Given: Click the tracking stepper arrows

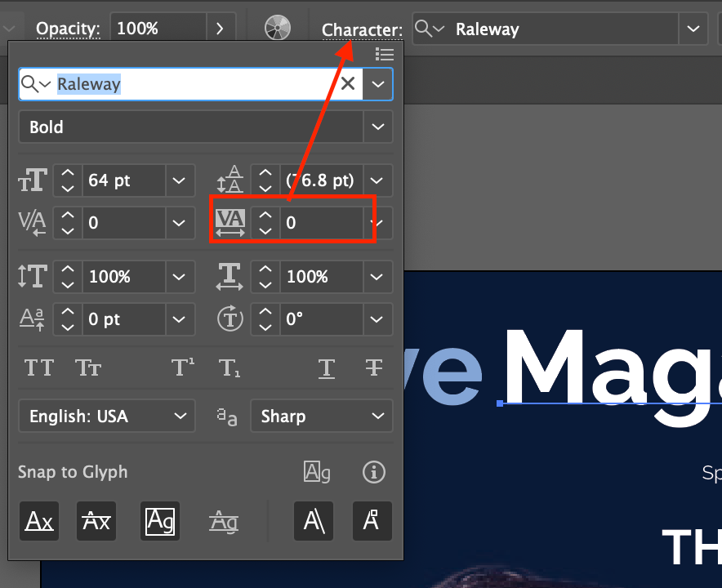Looking at the screenshot, I should [x=265, y=223].
